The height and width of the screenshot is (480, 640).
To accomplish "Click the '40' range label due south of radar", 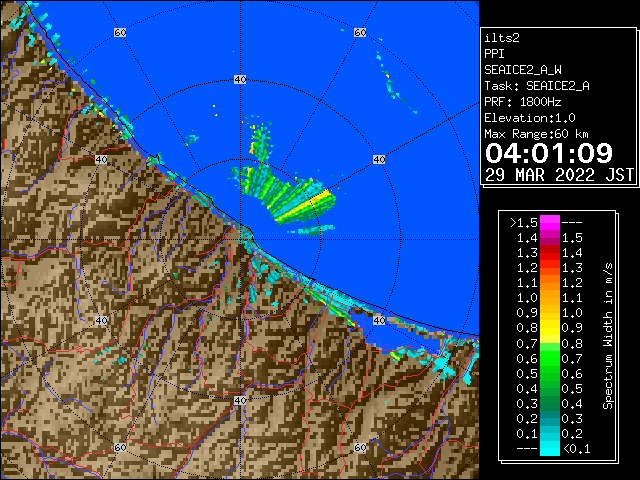I will click(240, 400).
